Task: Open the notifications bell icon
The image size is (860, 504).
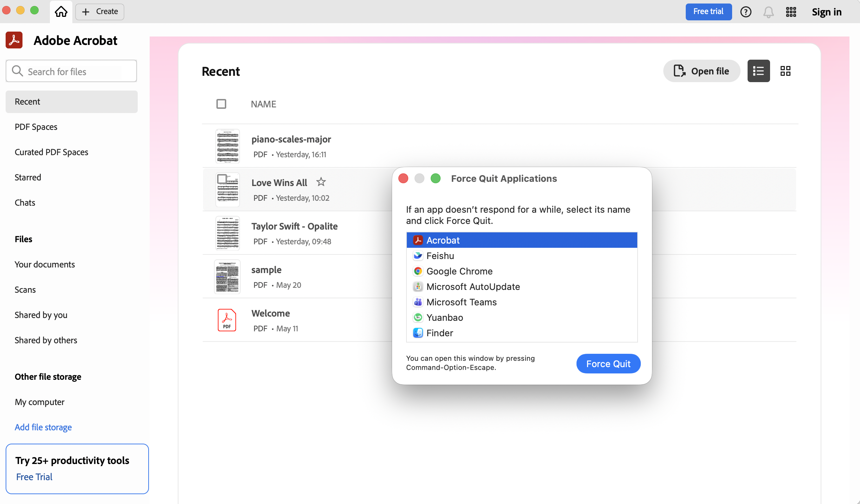Action: 769,12
